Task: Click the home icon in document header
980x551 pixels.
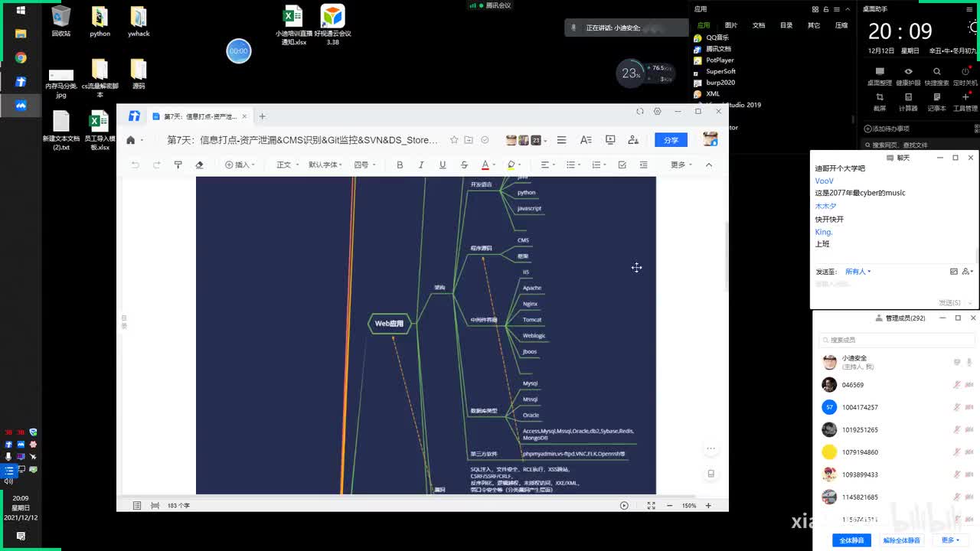Action: point(131,140)
